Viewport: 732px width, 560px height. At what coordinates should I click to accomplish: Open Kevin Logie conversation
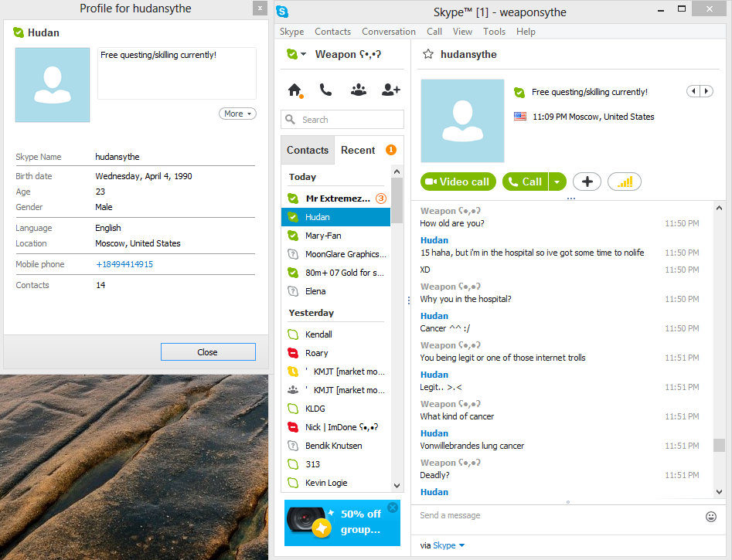335,483
